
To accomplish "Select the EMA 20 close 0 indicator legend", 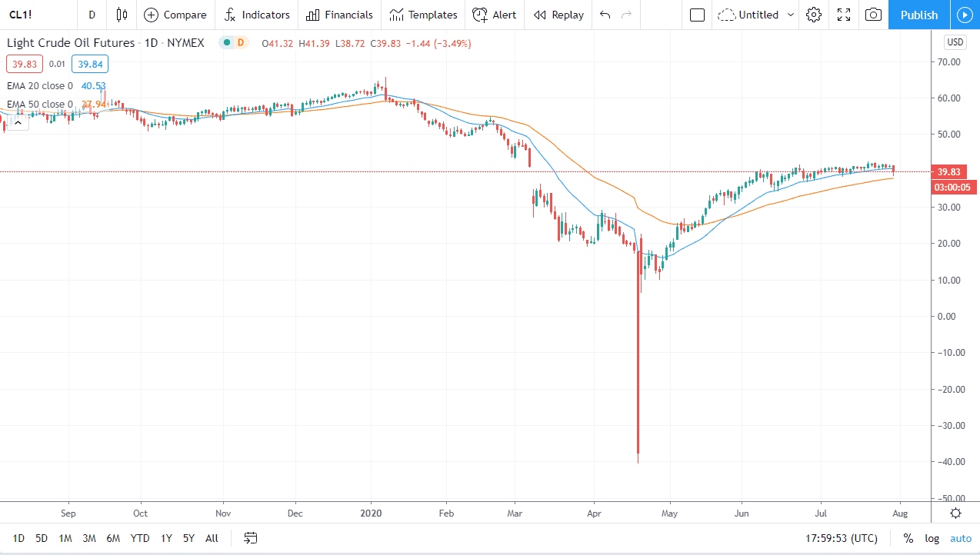I will tap(40, 86).
